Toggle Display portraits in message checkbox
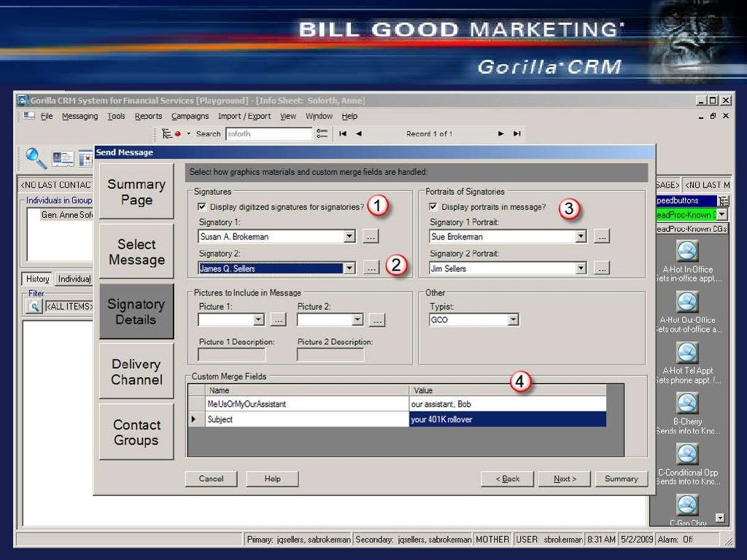747x560 pixels. [433, 206]
